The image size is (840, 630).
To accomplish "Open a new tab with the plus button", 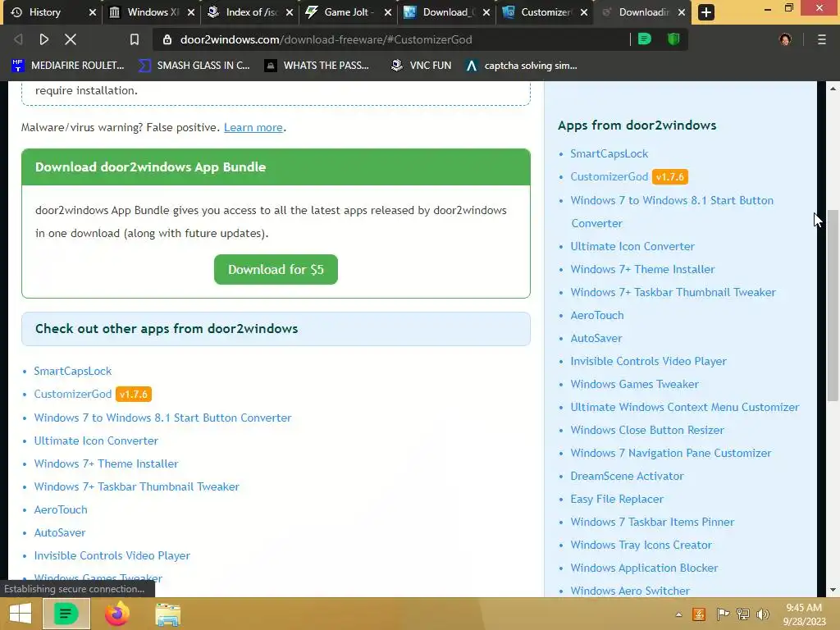I will point(706,12).
